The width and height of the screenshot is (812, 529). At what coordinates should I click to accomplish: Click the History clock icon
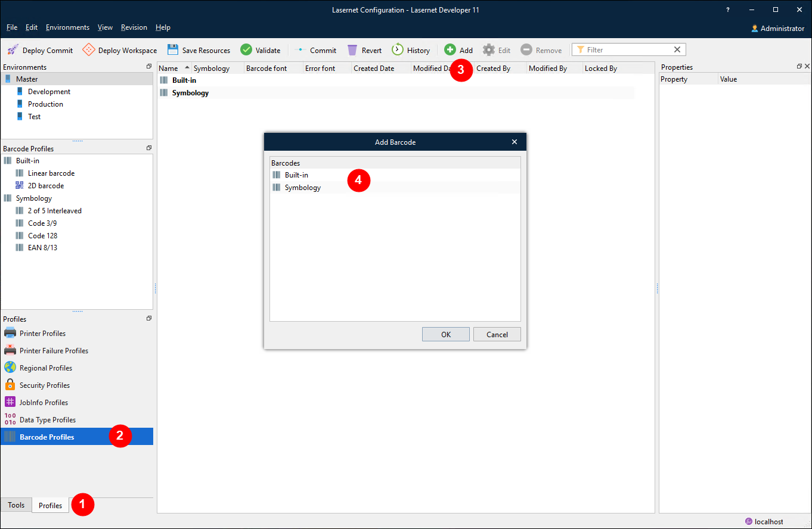pos(398,50)
